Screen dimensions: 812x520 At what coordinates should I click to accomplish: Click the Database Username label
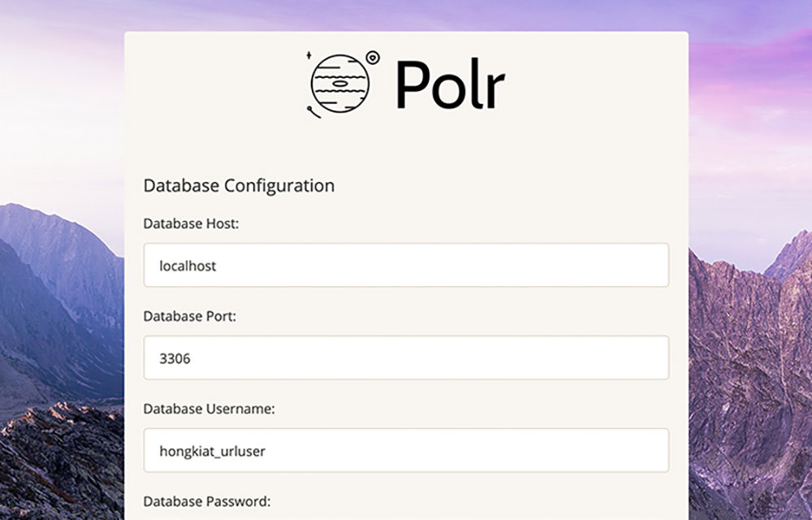(x=209, y=409)
